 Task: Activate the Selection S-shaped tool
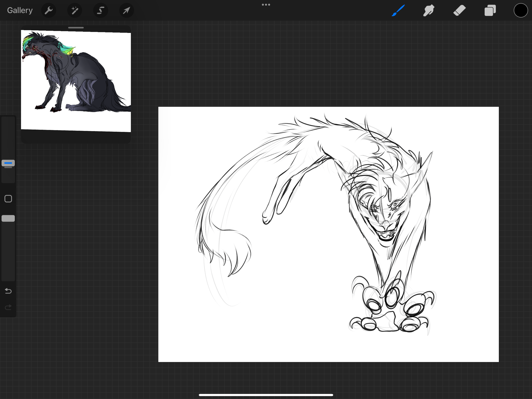coord(100,10)
